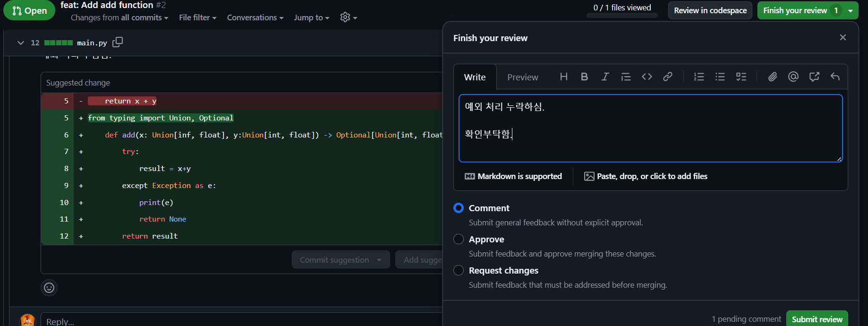Click the Suggested change header text

tap(78, 83)
